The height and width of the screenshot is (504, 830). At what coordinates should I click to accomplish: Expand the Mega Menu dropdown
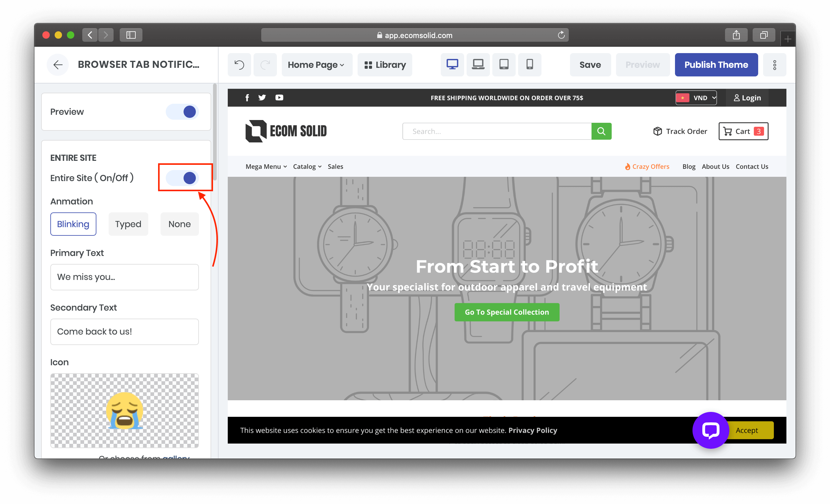point(266,166)
